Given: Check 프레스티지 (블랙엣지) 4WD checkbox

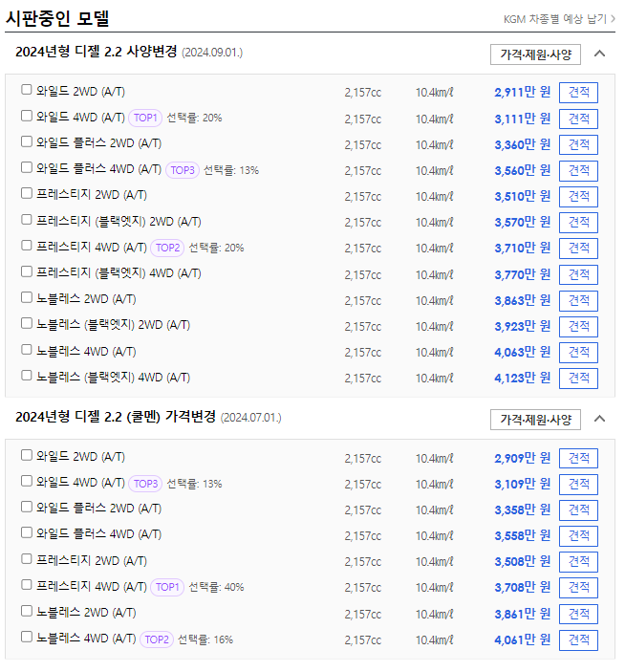Looking at the screenshot, I should 27,271.
